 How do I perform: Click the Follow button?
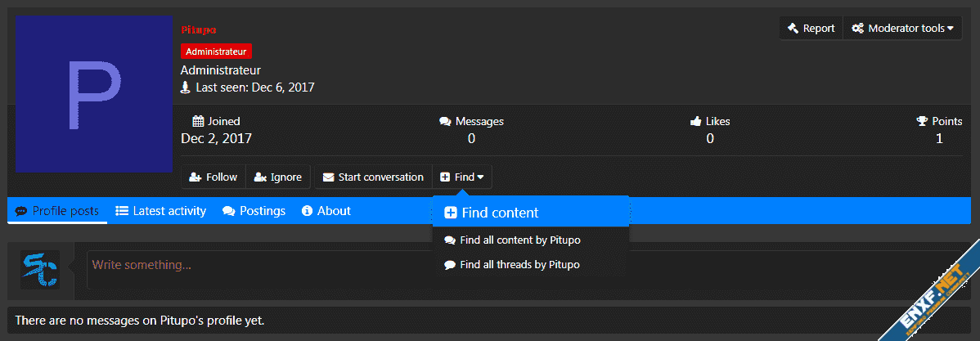213,177
